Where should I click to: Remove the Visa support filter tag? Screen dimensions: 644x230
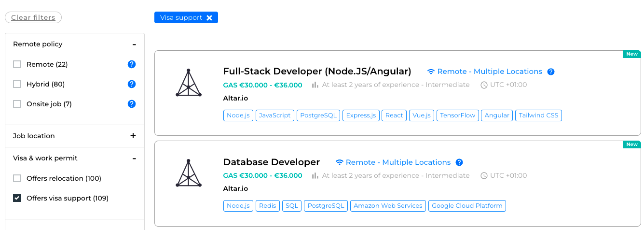pyautogui.click(x=209, y=18)
